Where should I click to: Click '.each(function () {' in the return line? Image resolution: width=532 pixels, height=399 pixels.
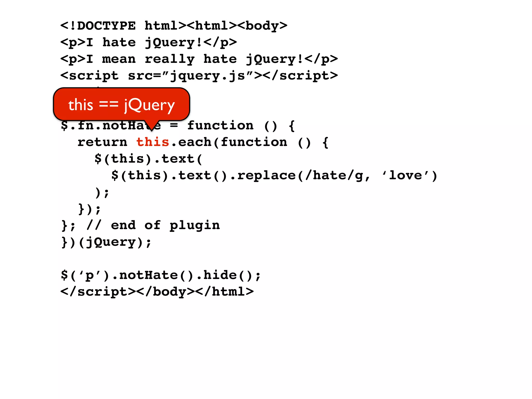click(x=250, y=142)
